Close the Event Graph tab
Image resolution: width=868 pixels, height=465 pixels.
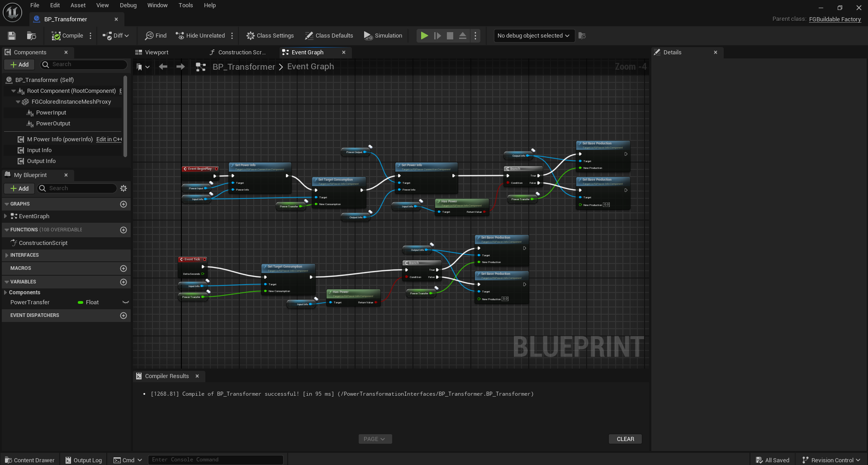[344, 53]
